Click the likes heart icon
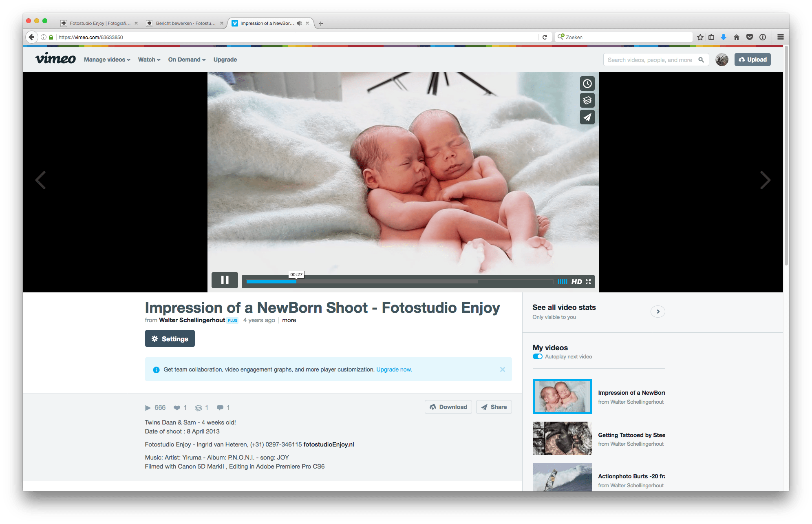 coord(177,408)
